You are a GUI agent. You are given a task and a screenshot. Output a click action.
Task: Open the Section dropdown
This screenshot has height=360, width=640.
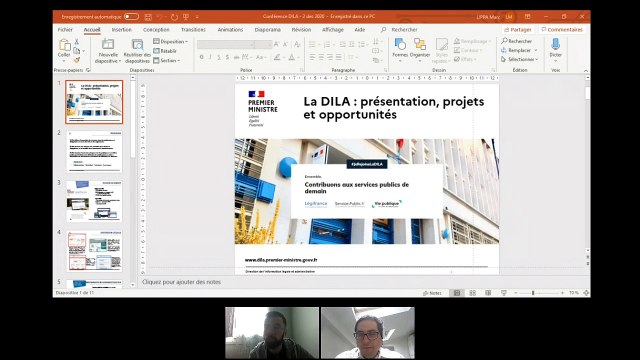tap(167, 60)
